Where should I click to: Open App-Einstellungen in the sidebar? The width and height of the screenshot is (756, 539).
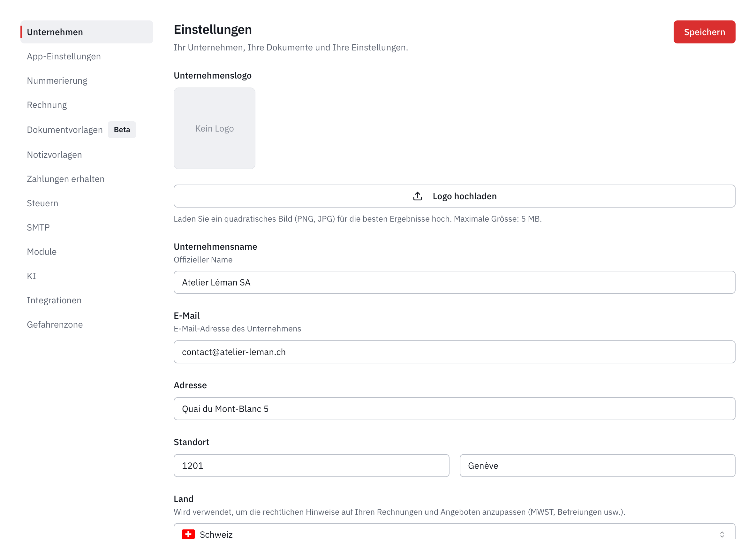[x=64, y=57]
